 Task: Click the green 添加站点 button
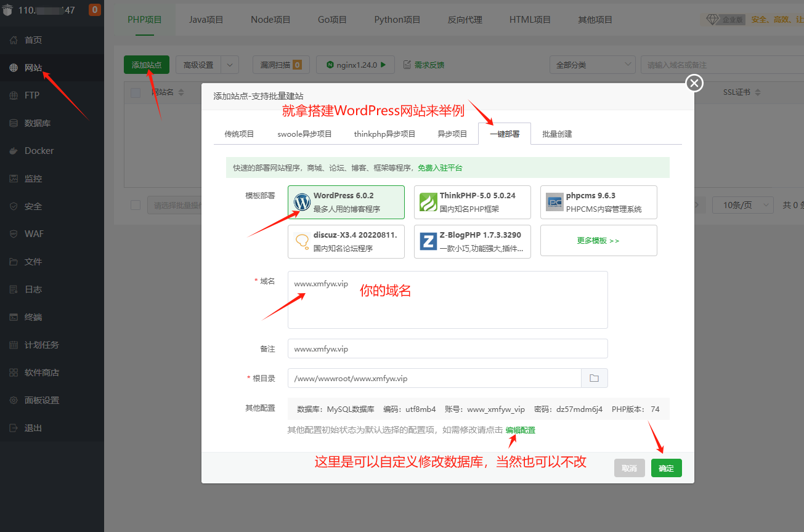[147, 65]
